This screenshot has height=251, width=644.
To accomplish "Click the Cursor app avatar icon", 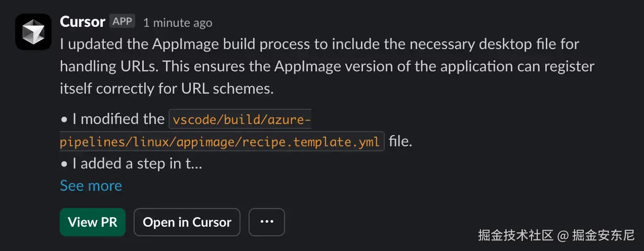I will (x=33, y=31).
